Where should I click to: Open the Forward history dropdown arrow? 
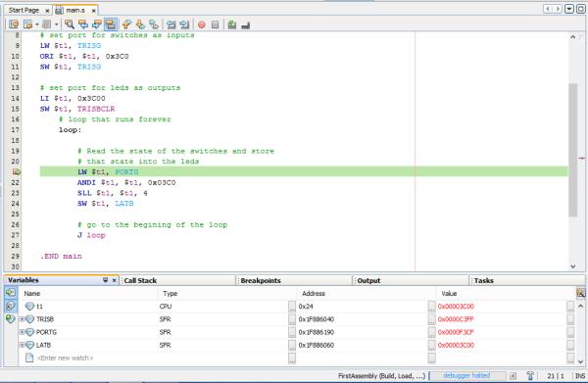[56, 24]
